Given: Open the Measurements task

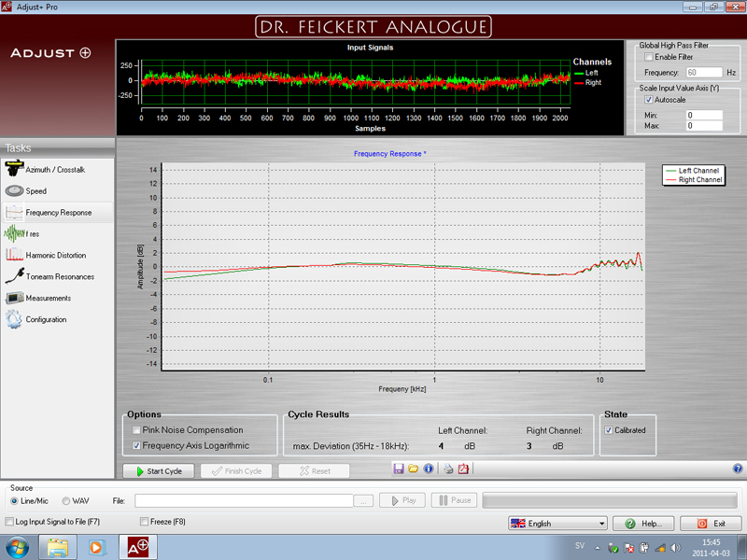Looking at the screenshot, I should pos(48,298).
